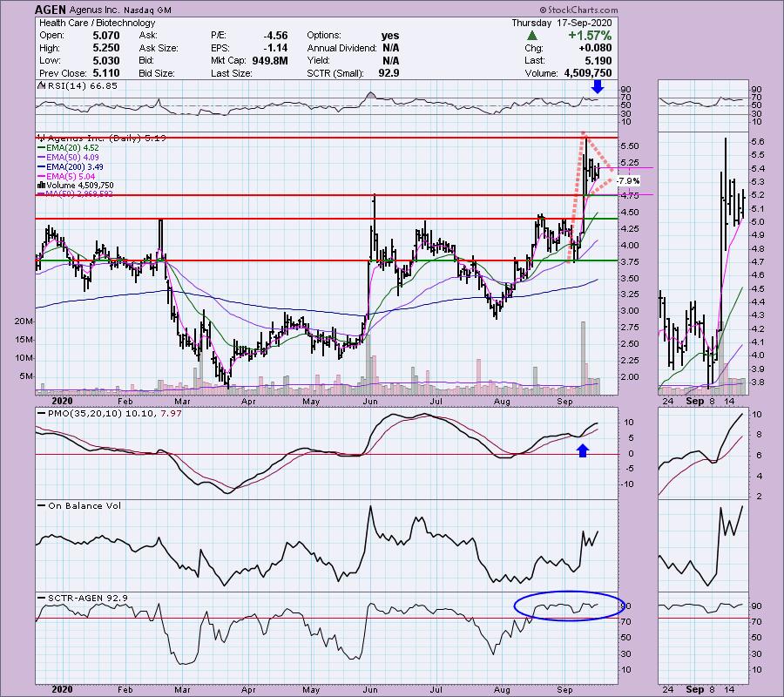Click the +1.57% change value
Viewport: 784px width, 697px height.
coord(590,36)
